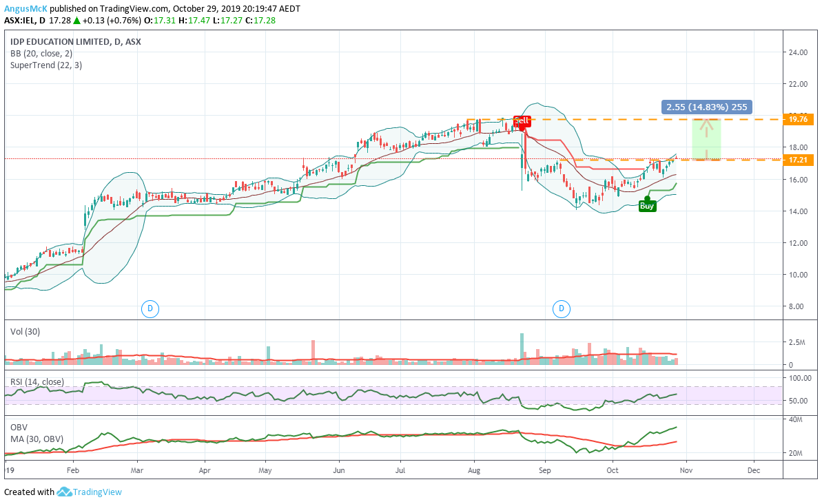Click the green long-position target box

click(707, 139)
